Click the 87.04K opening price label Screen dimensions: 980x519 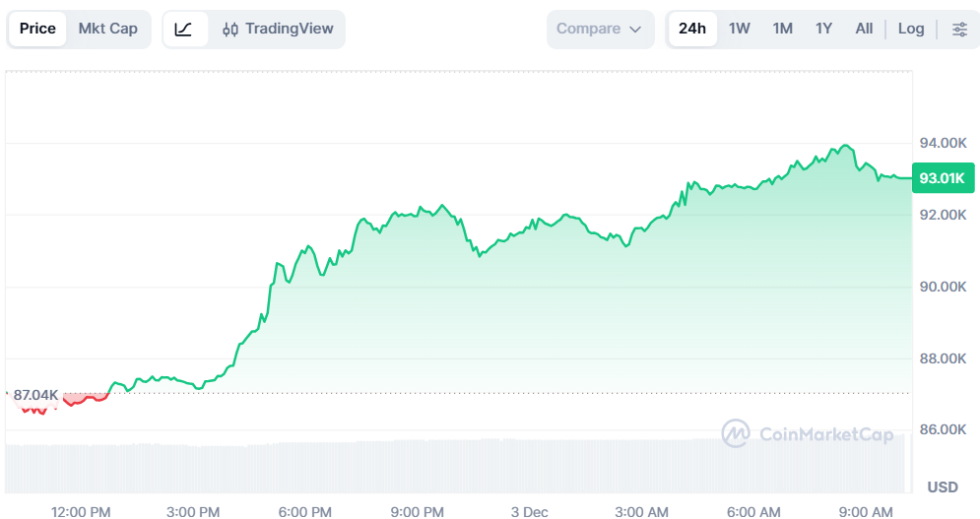tap(34, 395)
